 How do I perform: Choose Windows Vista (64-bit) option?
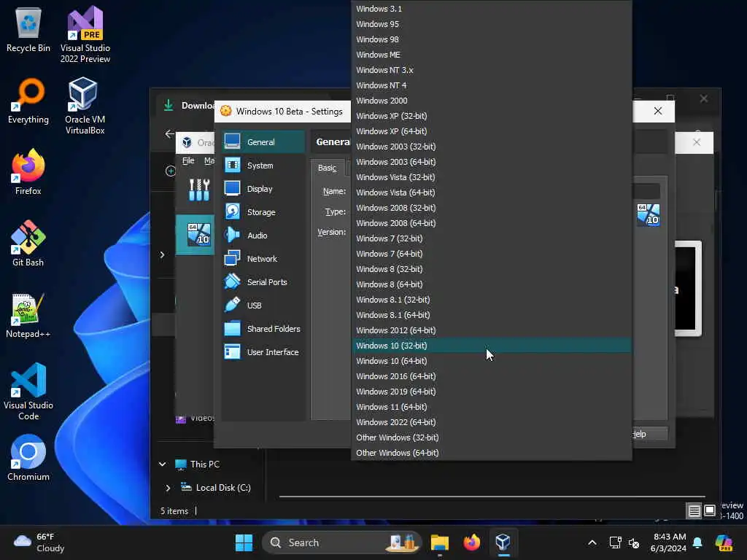492,192
